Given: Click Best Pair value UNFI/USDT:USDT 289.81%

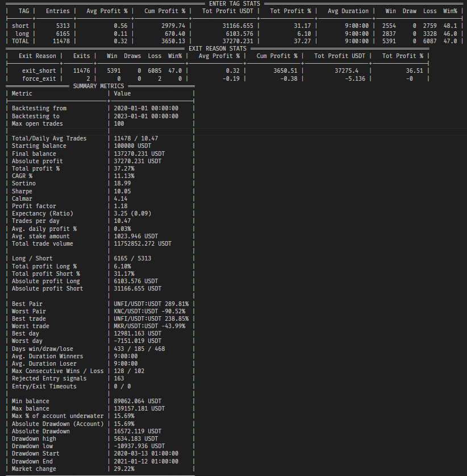Looking at the screenshot, I should point(151,304).
